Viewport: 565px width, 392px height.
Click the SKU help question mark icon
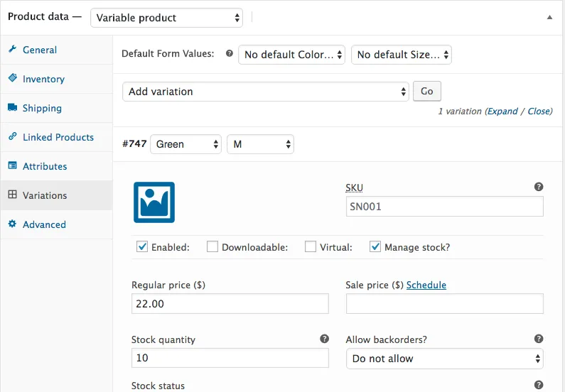(x=539, y=187)
